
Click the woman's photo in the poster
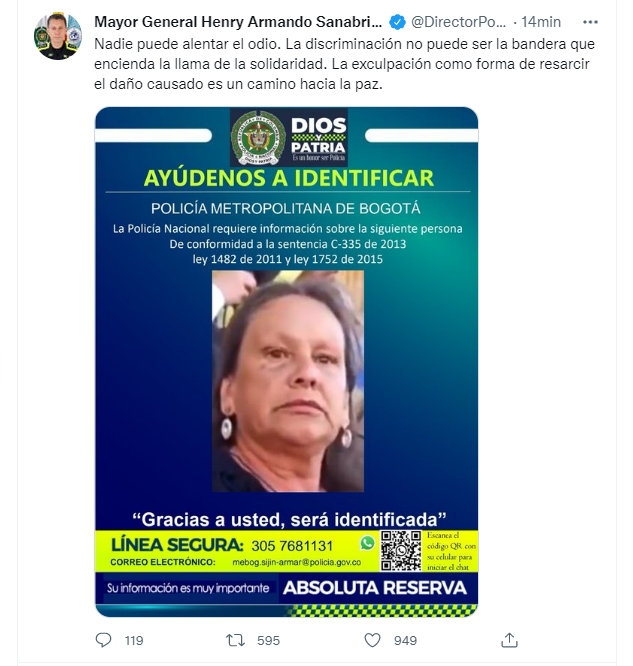(x=288, y=381)
